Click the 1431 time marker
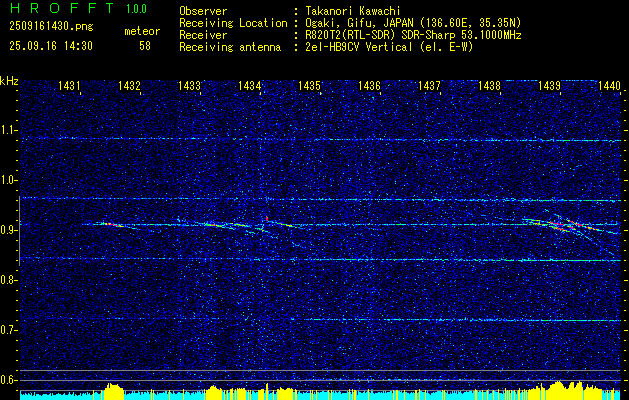The height and width of the screenshot is (400, 629). tap(69, 85)
